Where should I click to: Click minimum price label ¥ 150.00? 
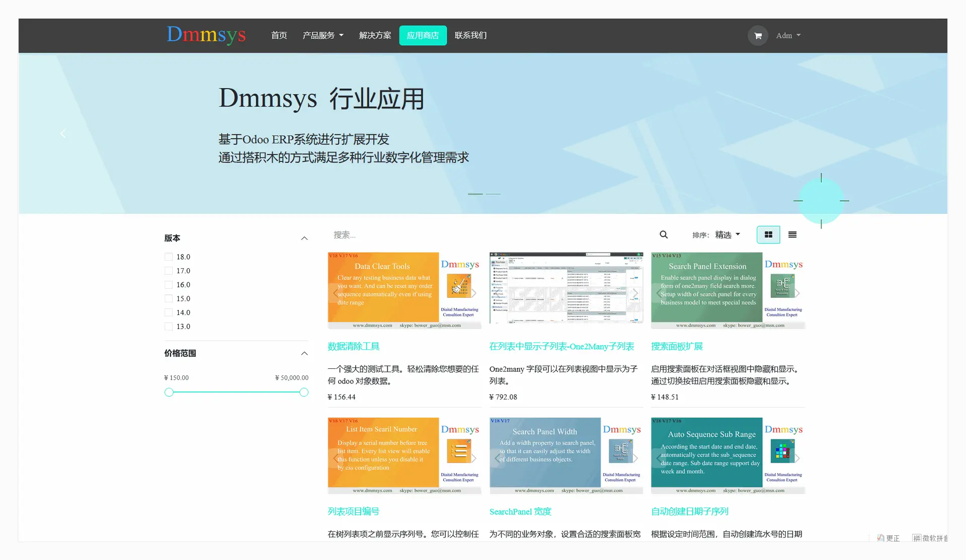pos(177,378)
